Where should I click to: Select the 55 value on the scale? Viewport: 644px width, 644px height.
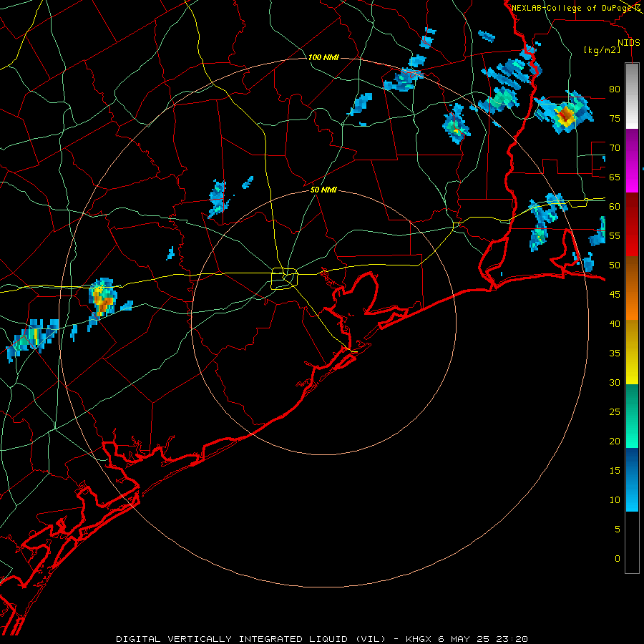pos(615,235)
